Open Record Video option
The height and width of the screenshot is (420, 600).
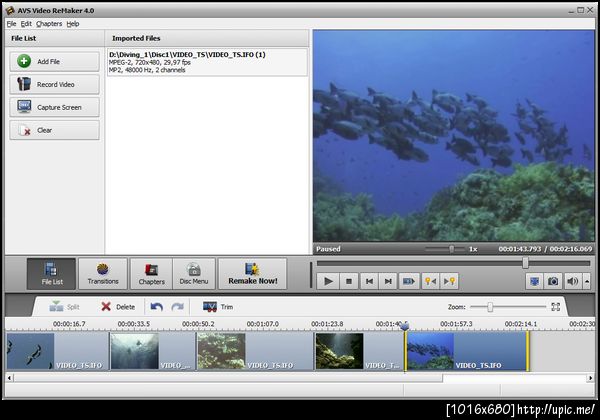click(x=54, y=85)
